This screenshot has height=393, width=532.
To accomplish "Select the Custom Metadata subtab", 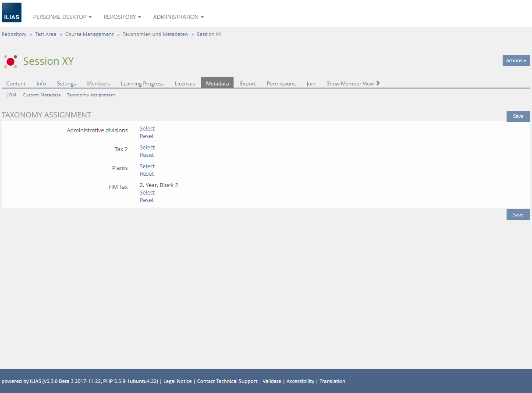I will [x=42, y=95].
